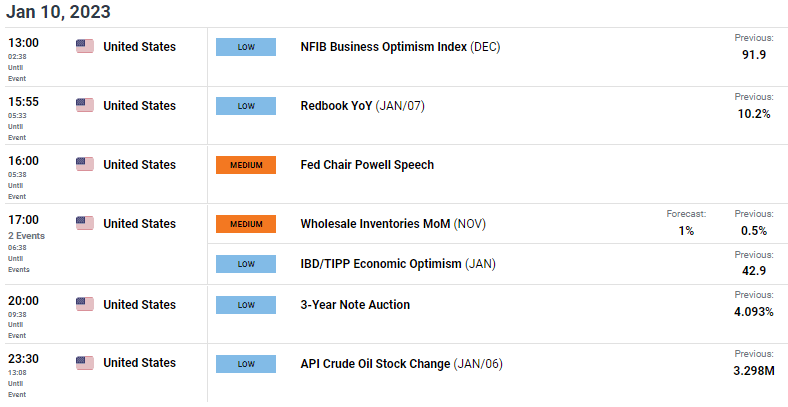Image resolution: width=788 pixels, height=407 pixels.
Task: Click the LOW badge for IBD/TIPP Economic Optimism
Action: coord(246,264)
